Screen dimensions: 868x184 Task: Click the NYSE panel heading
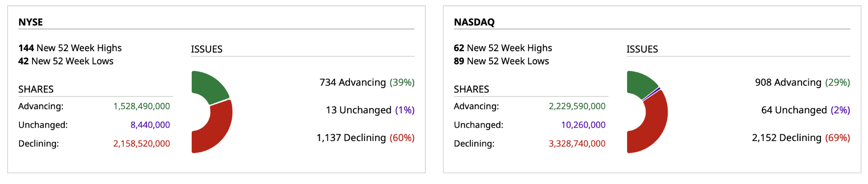pos(30,22)
